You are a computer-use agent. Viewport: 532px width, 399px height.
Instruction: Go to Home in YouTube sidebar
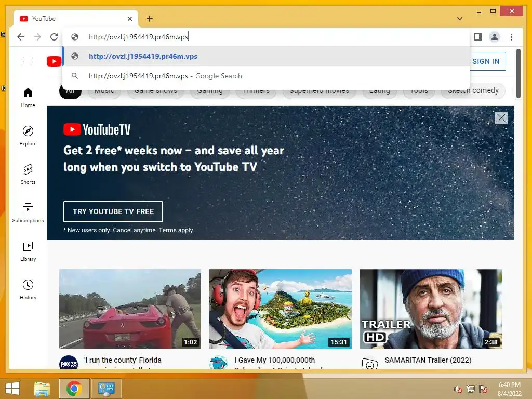[x=28, y=98]
